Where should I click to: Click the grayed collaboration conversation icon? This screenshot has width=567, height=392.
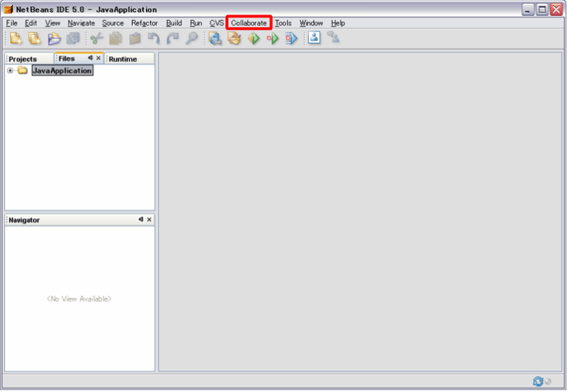(333, 37)
